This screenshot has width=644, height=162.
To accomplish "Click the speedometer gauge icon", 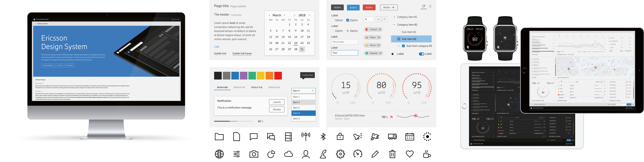I will point(358,154).
